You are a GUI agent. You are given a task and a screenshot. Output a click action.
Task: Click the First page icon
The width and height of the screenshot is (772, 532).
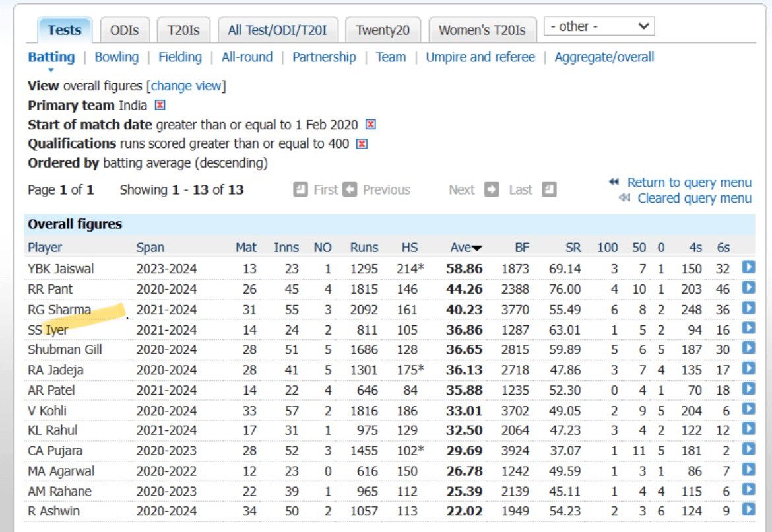300,189
